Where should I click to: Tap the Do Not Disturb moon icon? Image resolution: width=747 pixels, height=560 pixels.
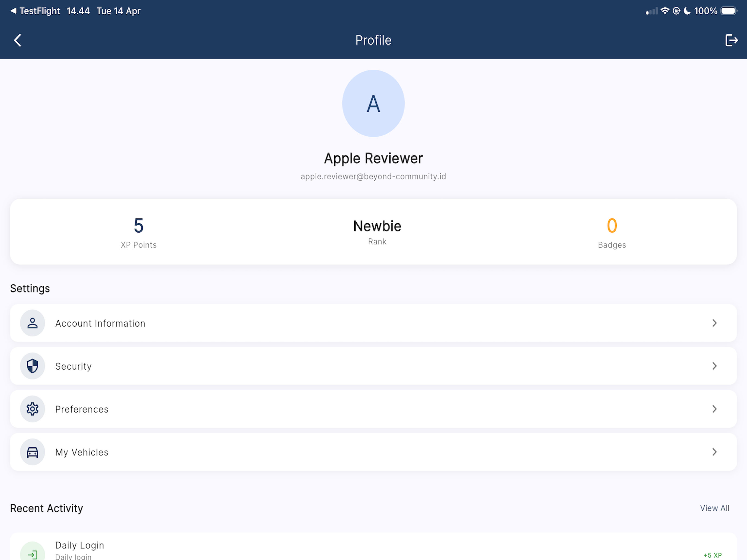coord(687,11)
